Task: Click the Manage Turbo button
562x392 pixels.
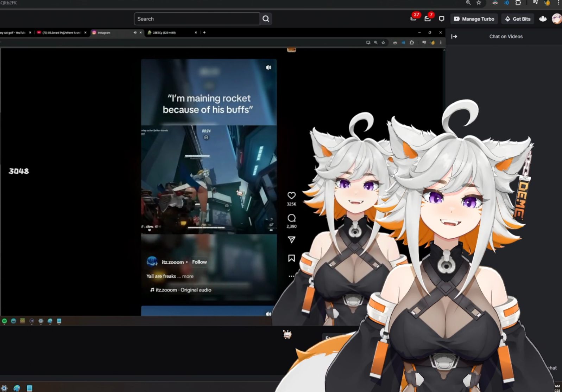Action: [474, 19]
